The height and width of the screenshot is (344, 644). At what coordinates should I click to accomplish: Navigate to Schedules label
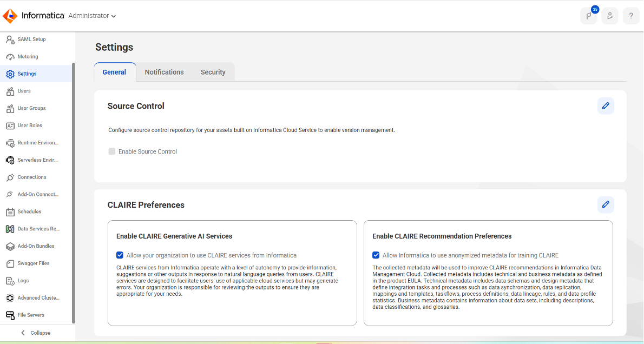coord(29,212)
